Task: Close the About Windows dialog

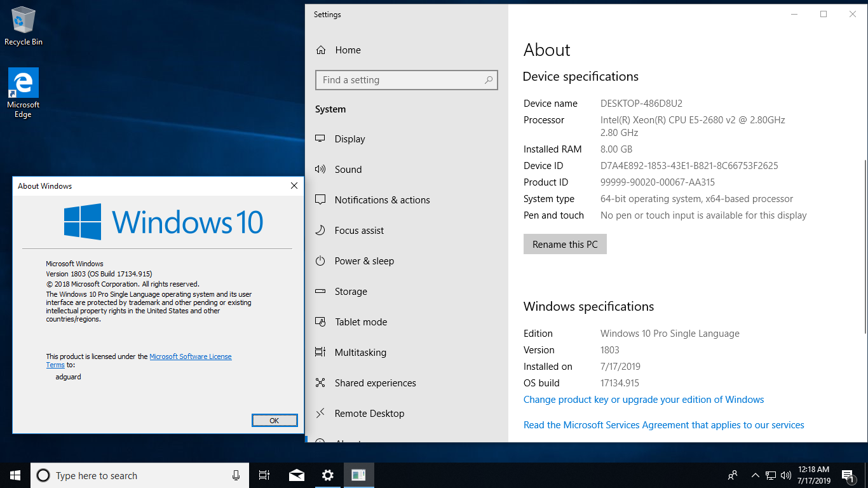Action: tap(294, 186)
